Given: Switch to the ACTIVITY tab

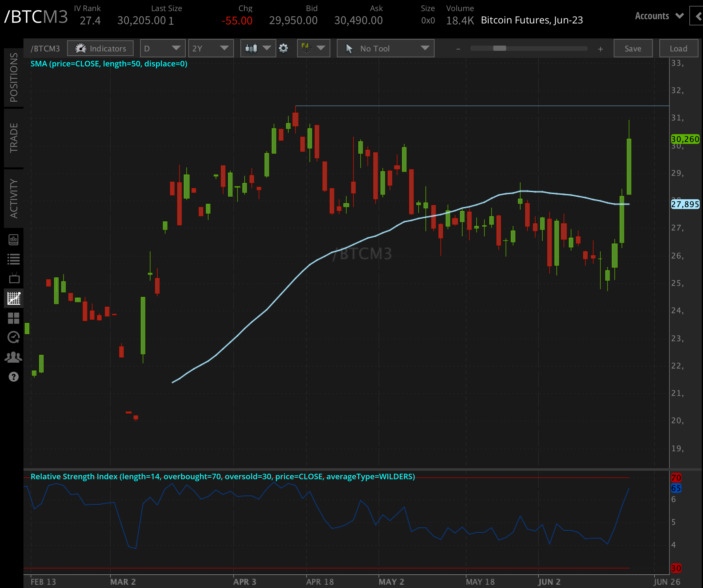Looking at the screenshot, I should (13, 199).
